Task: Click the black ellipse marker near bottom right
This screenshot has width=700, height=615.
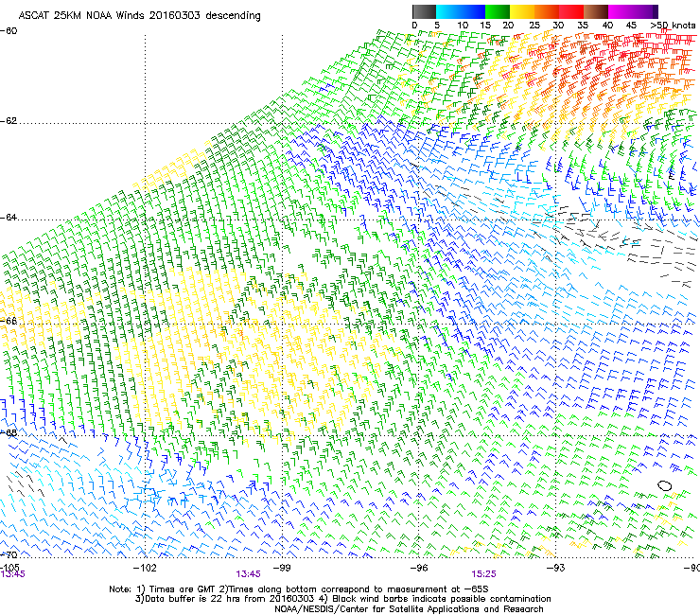Action: coord(665,485)
